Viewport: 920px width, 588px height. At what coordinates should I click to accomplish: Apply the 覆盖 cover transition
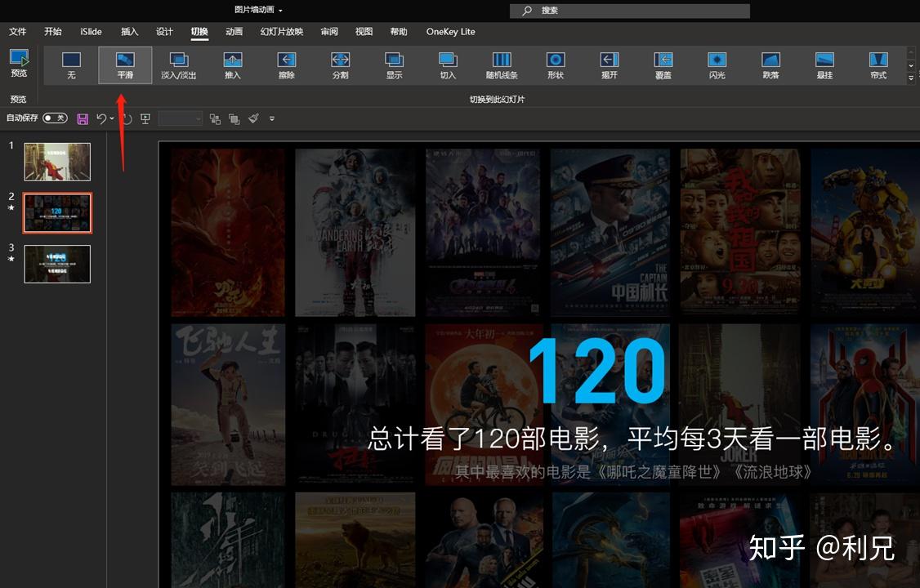(663, 65)
